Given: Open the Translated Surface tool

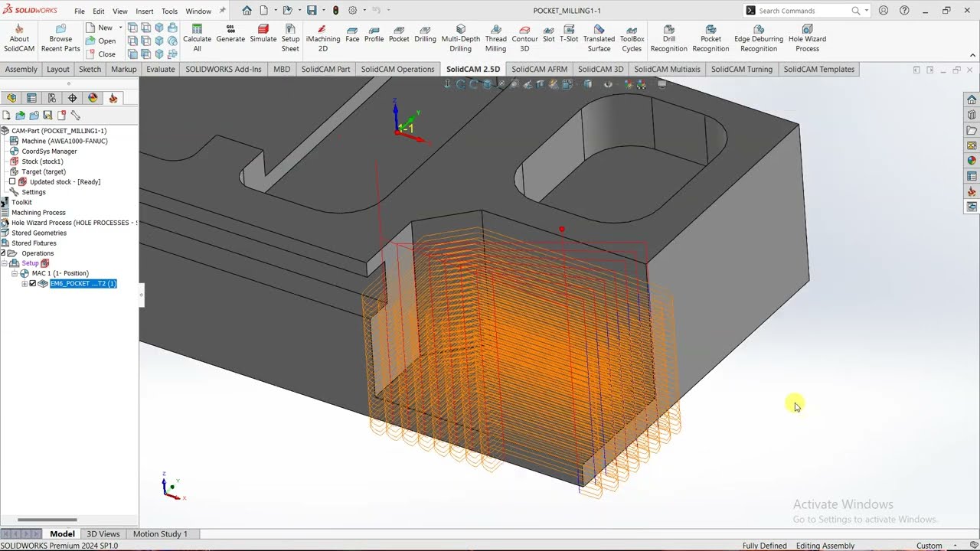Looking at the screenshot, I should (599, 38).
